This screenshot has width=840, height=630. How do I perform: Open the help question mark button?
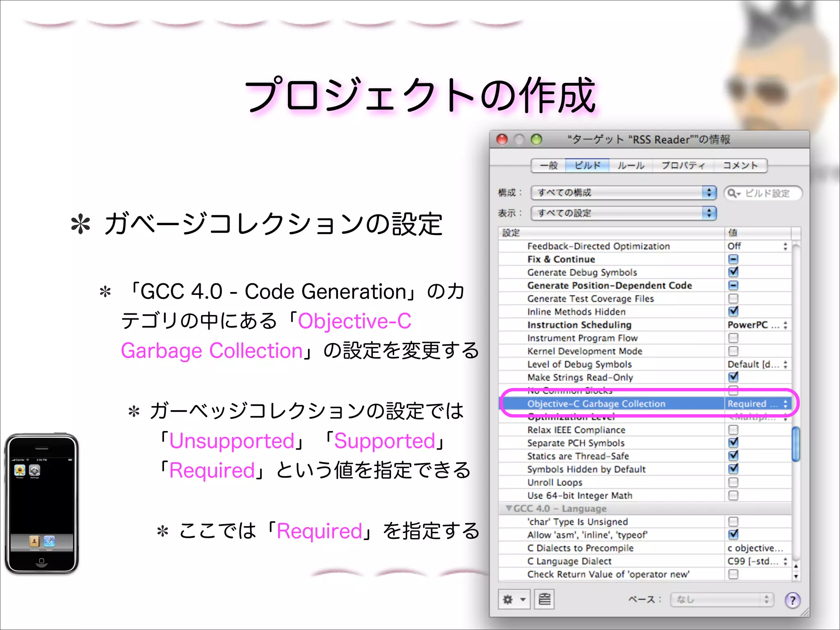[792, 600]
